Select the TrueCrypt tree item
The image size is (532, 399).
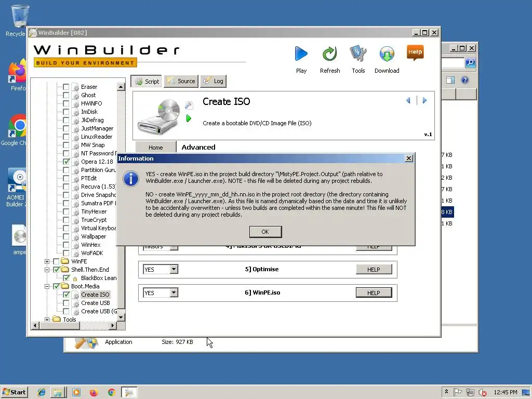tap(94, 220)
